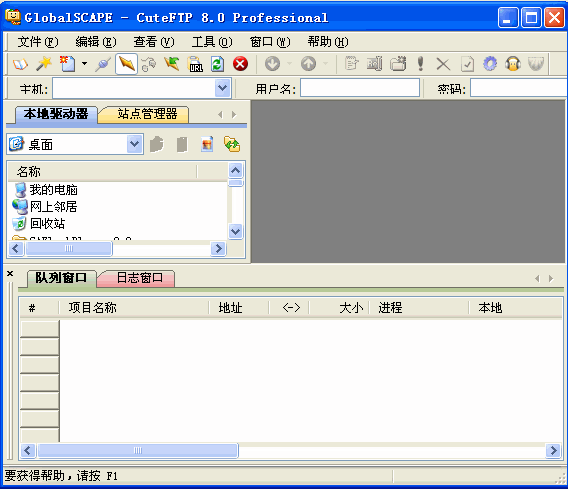The height and width of the screenshot is (489, 568).
Task: Open the 编辑(E) menu
Action: pos(96,42)
